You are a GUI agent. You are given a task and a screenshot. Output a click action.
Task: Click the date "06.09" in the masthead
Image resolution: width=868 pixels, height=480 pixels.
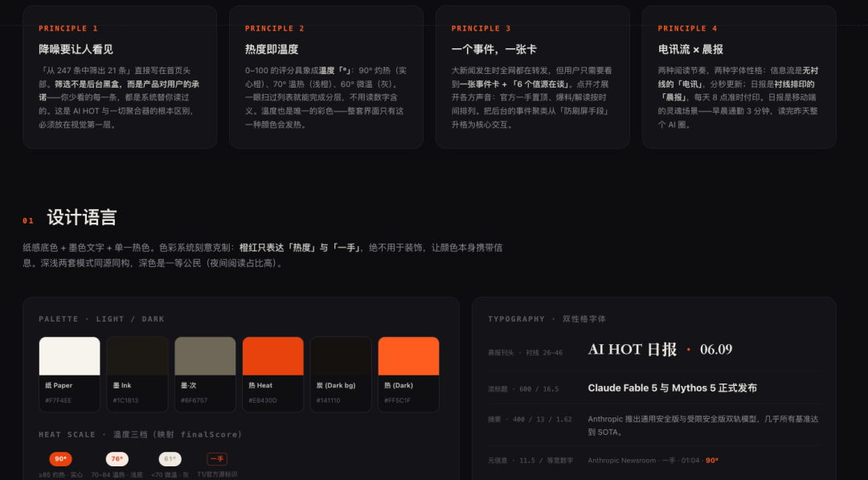coord(716,349)
